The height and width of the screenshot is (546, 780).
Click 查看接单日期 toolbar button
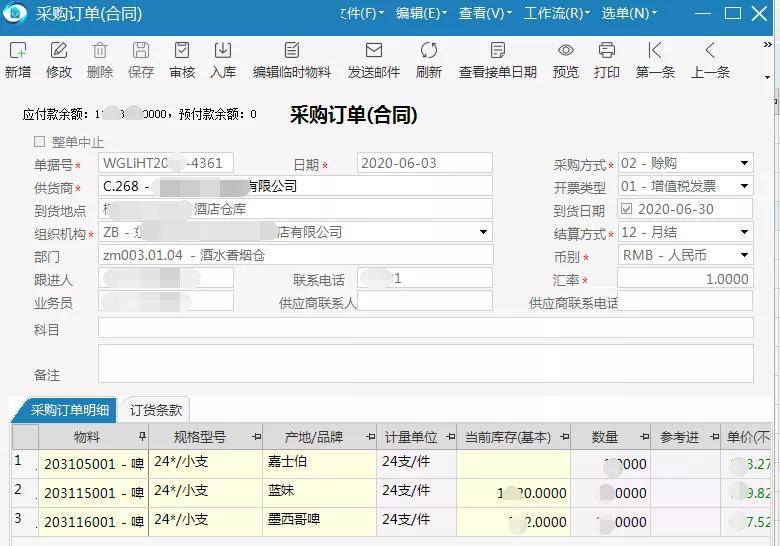tap(497, 59)
